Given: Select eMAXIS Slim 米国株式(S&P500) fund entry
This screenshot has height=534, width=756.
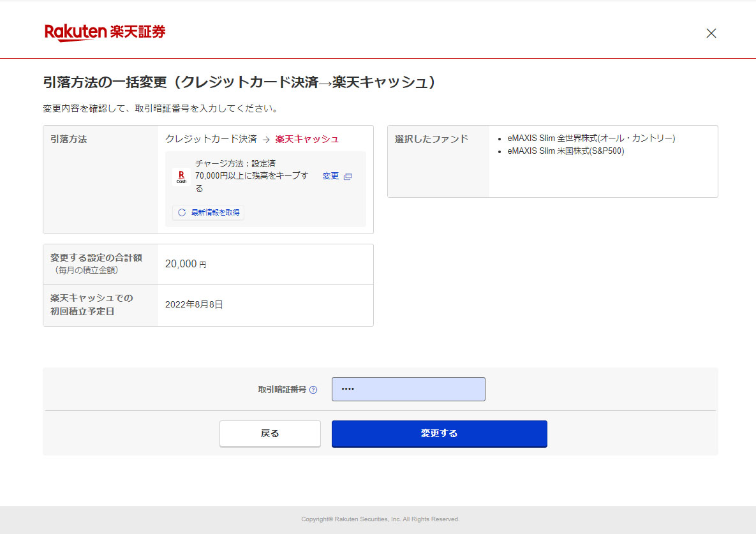Looking at the screenshot, I should (565, 151).
